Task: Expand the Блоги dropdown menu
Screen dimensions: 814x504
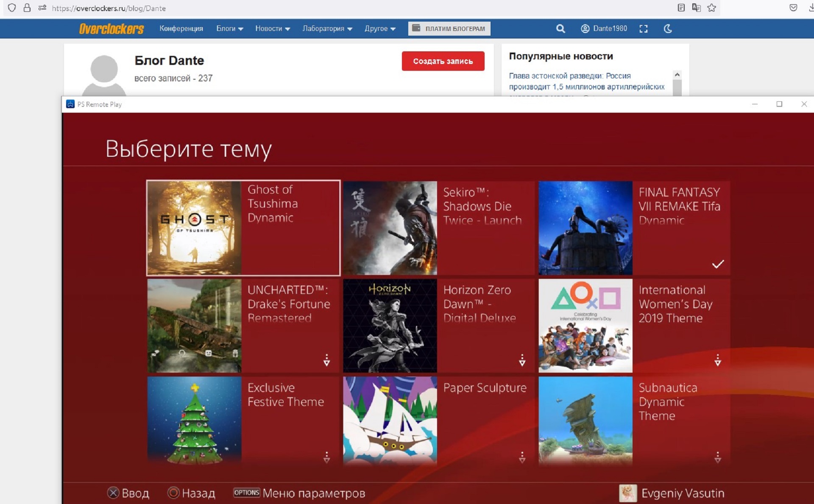Action: click(229, 28)
